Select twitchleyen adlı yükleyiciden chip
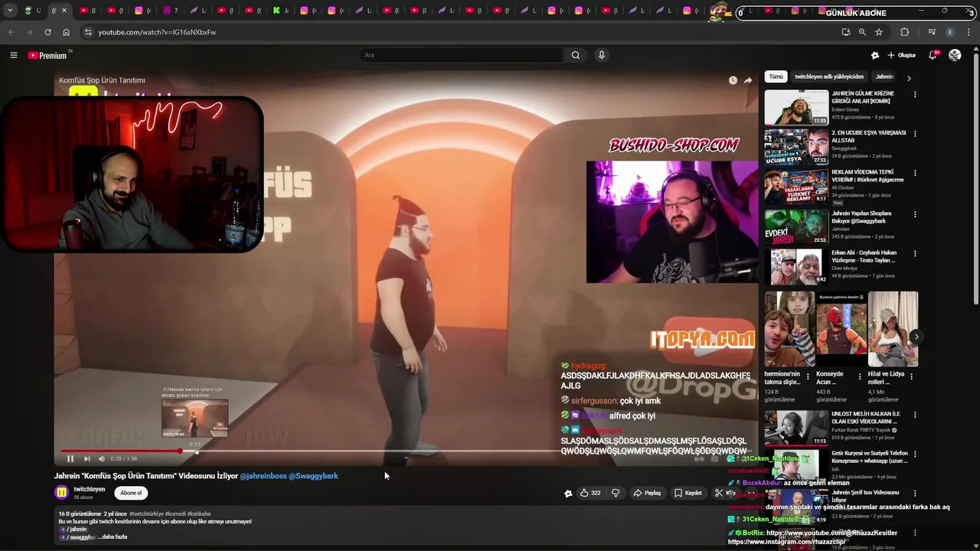The image size is (980, 551). coord(829,77)
